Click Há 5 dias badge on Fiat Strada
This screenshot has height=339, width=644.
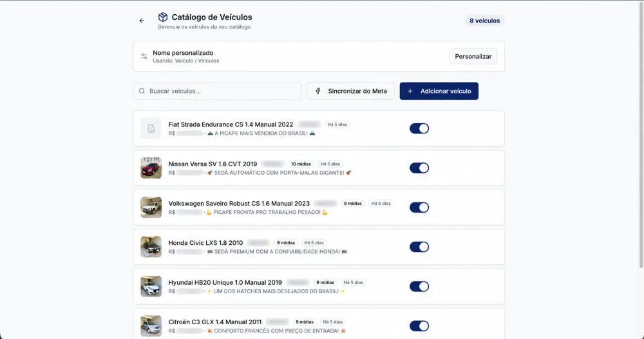pos(337,124)
